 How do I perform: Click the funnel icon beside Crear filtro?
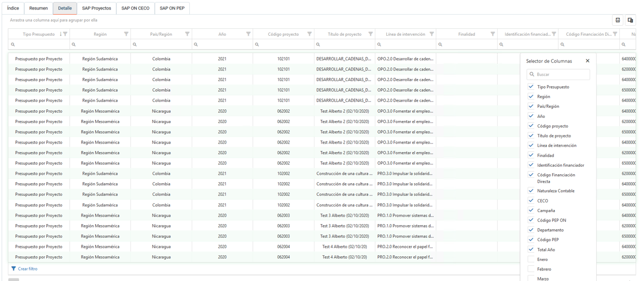click(14, 269)
